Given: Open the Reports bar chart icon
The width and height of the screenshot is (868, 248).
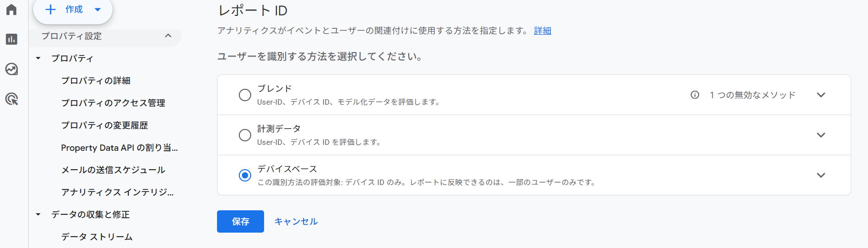Looking at the screenshot, I should pos(11,39).
